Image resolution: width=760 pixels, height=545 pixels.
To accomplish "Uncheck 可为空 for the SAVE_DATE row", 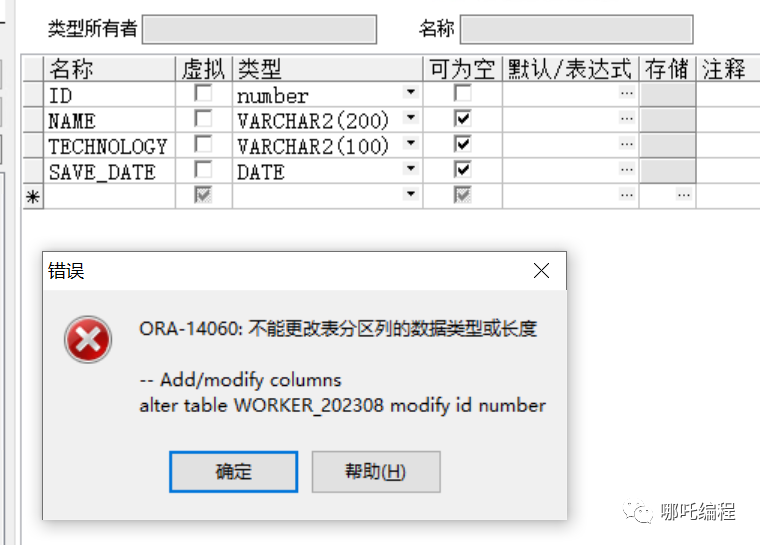I will pyautogui.click(x=463, y=169).
